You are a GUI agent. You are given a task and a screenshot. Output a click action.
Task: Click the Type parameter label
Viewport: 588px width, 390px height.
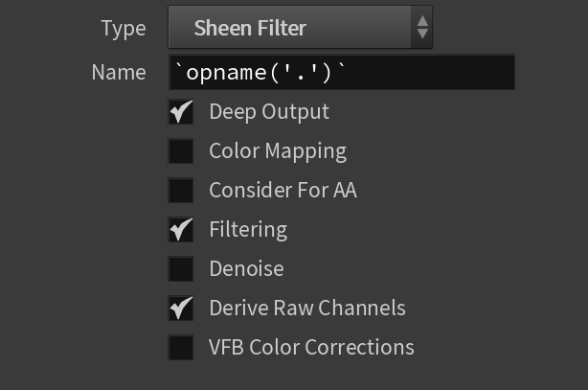[124, 29]
